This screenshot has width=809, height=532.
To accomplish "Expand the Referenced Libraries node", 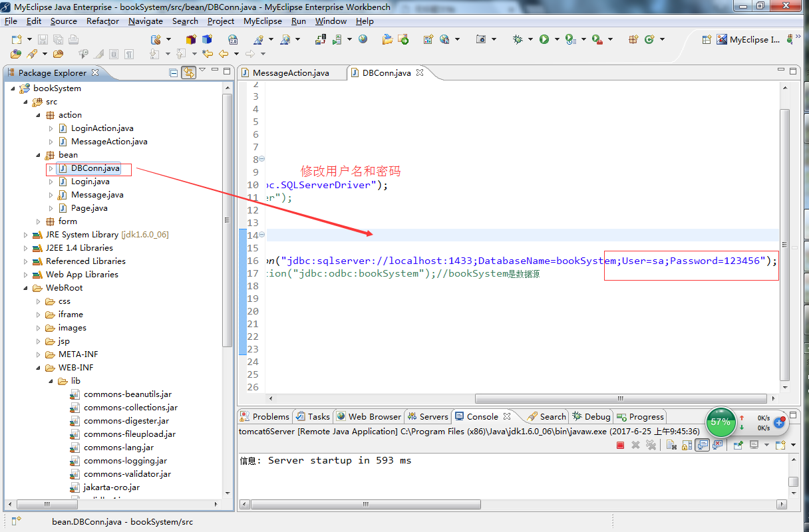I will pyautogui.click(x=26, y=261).
